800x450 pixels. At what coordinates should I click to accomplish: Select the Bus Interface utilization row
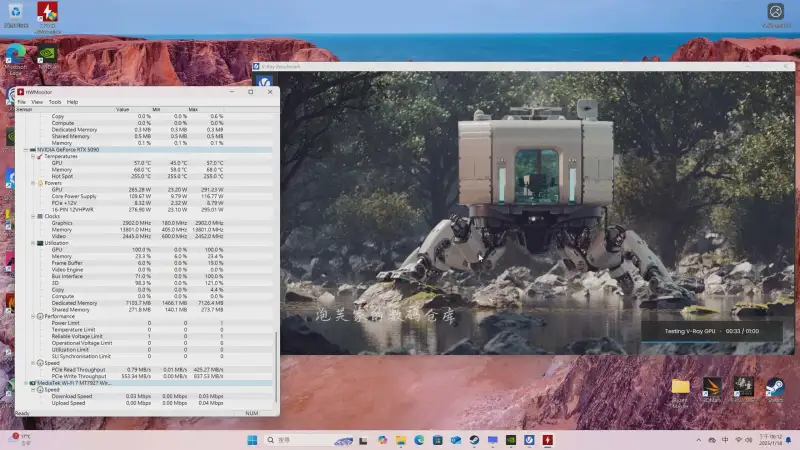coord(144,277)
